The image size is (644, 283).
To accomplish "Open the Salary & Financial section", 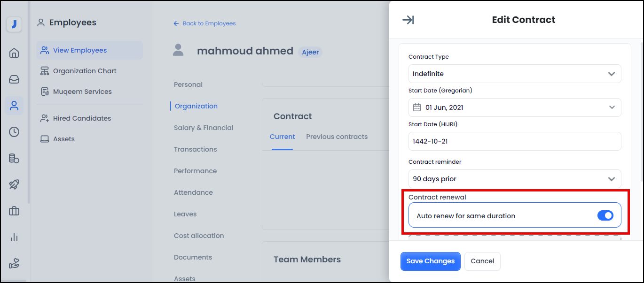I will [204, 128].
